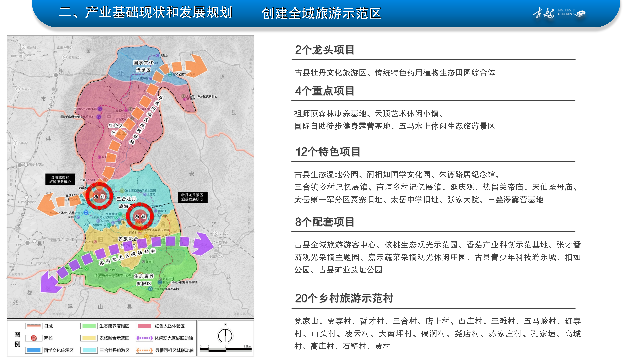Viewport: 644px width, 362px height.
Task: Click the 20个乡村旅游示范村 heading
Action: 344,298
